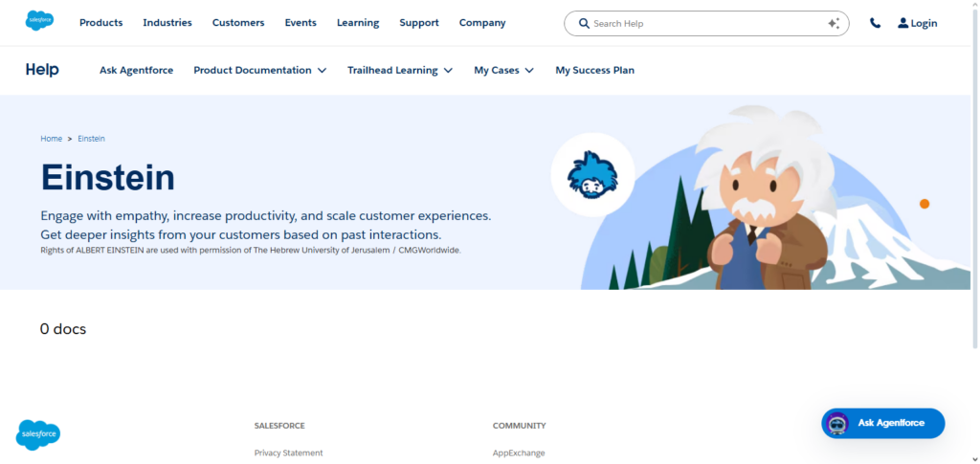
Task: Click the large Einstein page title
Action: [108, 177]
